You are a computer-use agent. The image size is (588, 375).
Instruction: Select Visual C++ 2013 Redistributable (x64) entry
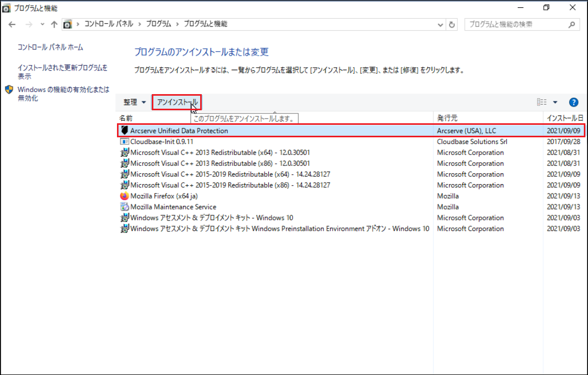pyautogui.click(x=220, y=152)
